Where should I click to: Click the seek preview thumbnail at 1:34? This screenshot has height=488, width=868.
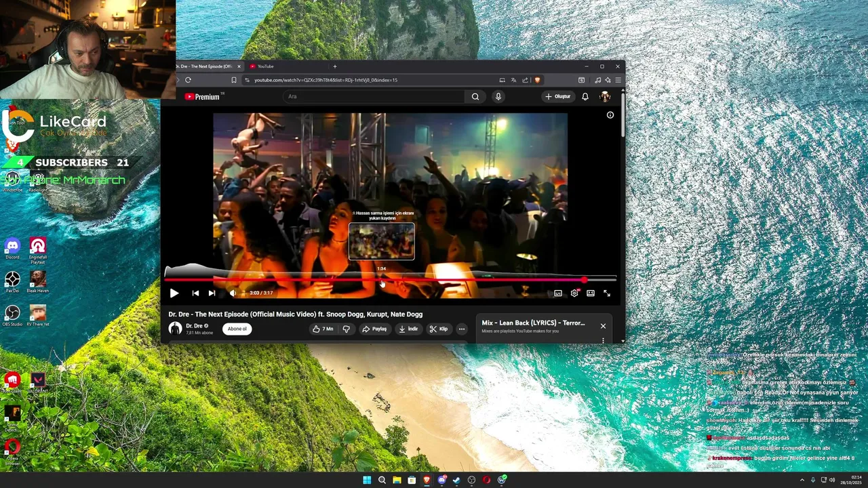click(382, 241)
